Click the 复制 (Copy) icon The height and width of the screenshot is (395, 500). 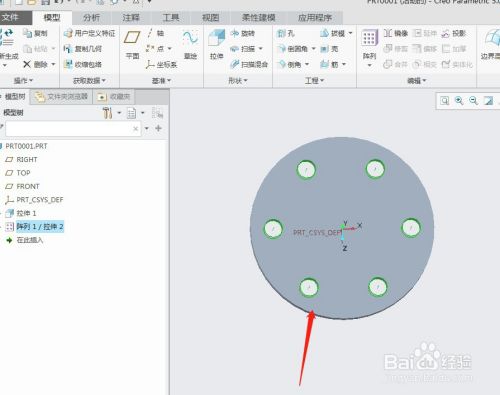point(27,33)
